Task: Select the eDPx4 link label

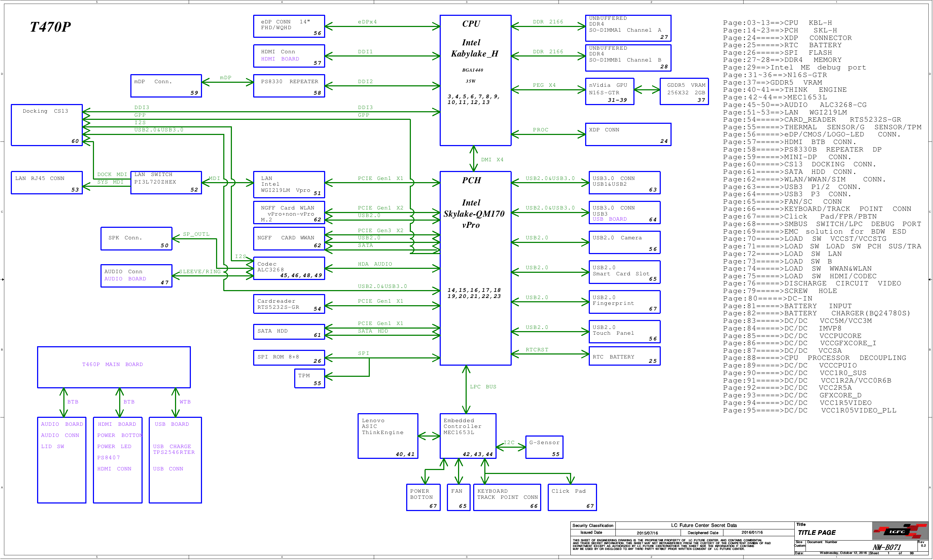Action: [367, 22]
